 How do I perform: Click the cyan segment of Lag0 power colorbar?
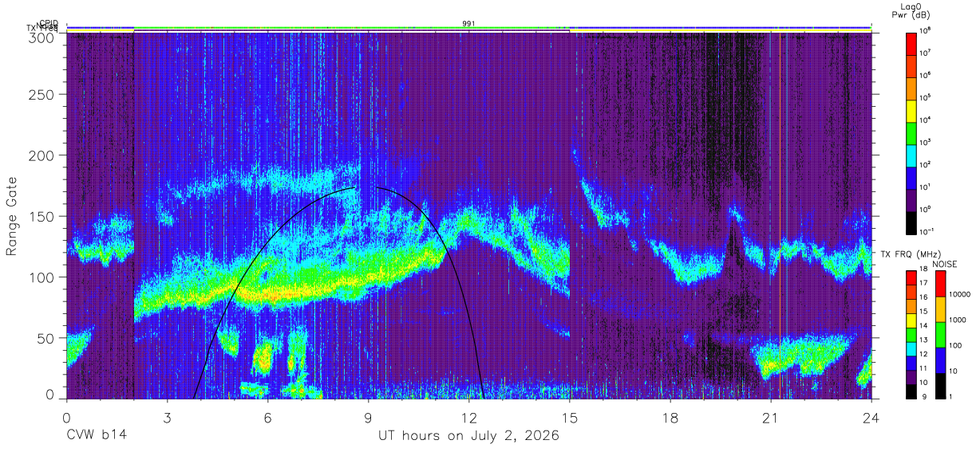(911, 155)
